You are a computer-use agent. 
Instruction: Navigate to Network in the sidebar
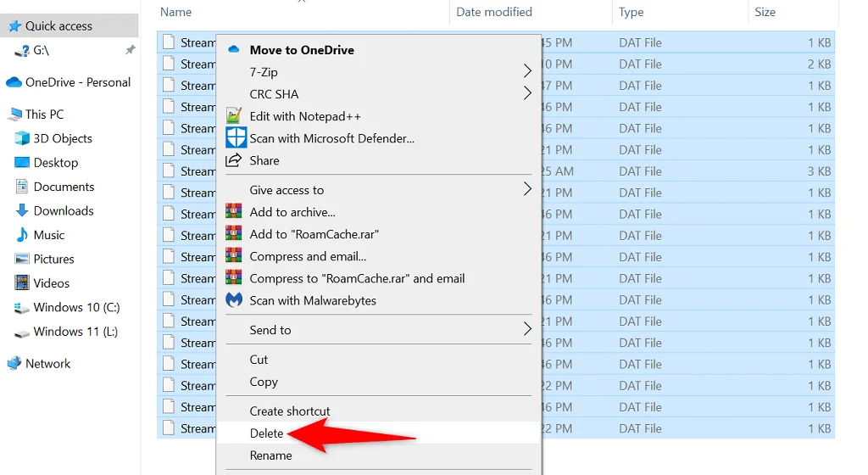click(47, 363)
